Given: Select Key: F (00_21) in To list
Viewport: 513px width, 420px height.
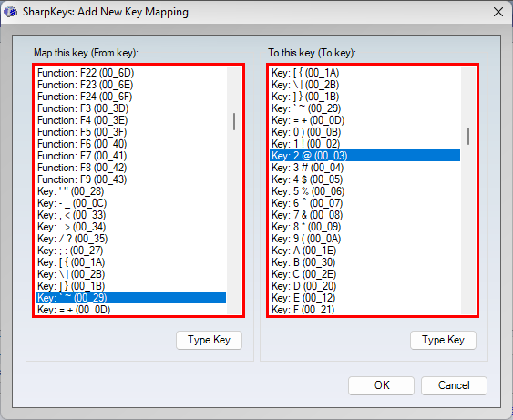Looking at the screenshot, I should tap(364, 309).
